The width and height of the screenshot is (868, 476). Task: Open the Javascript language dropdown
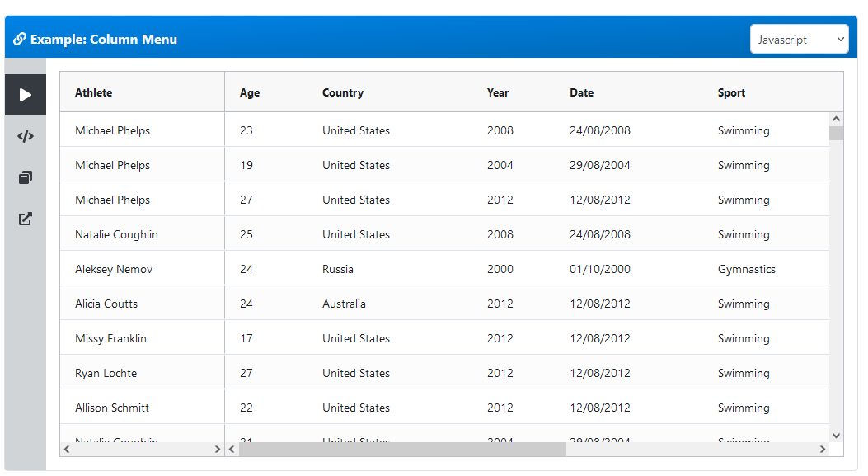pos(799,40)
